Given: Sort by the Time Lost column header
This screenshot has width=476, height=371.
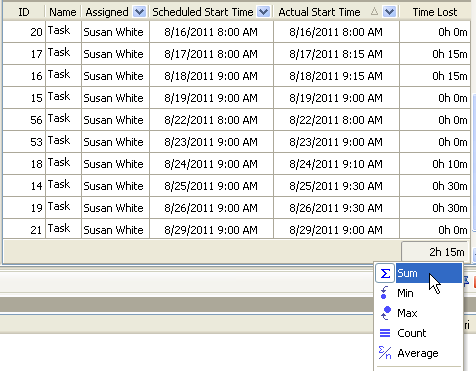Looking at the screenshot, I should pyautogui.click(x=435, y=12).
